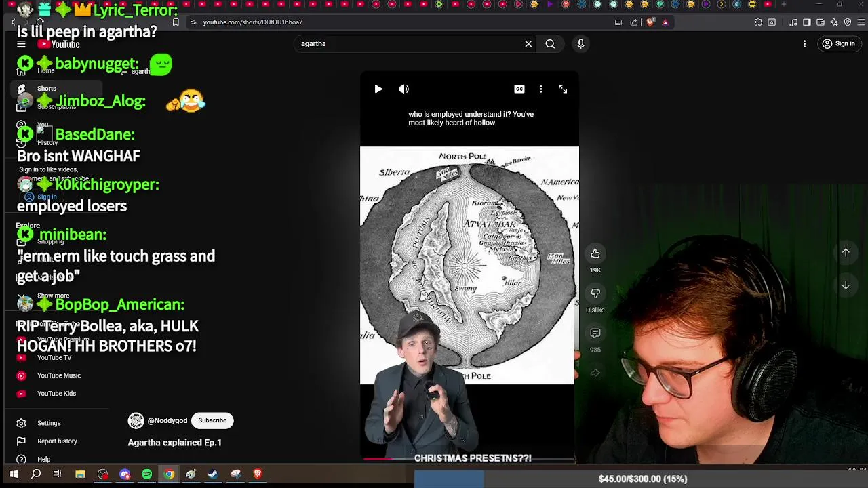Open a new browser tab with plus
The height and width of the screenshot is (488, 868).
pyautogui.click(x=784, y=5)
